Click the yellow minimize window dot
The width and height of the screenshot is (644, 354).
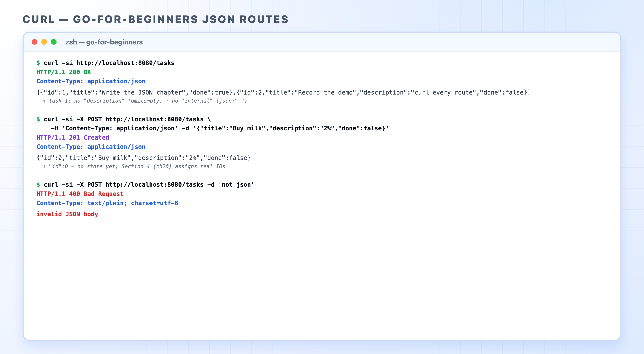point(44,42)
